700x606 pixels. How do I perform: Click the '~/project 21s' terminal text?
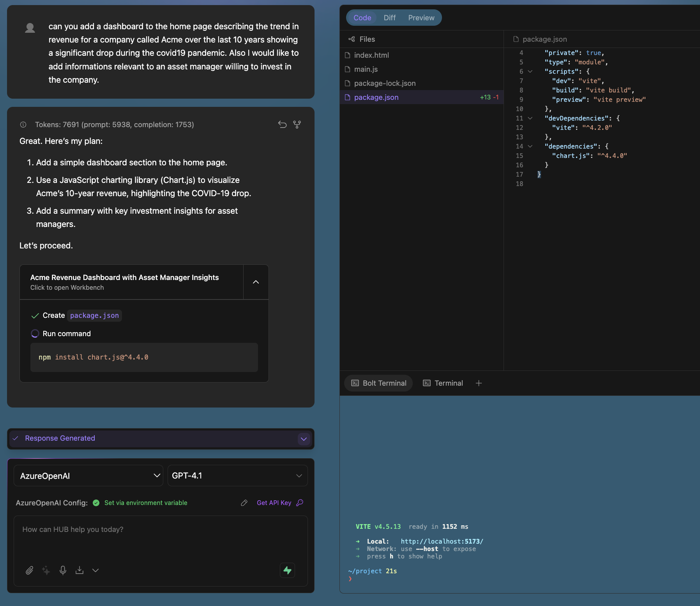(x=372, y=571)
